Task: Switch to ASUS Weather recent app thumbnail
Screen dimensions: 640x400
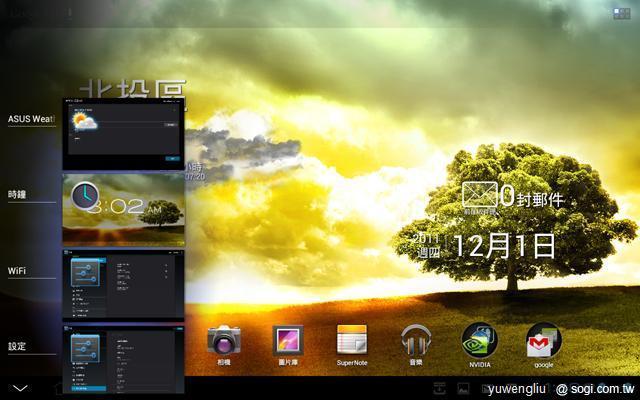Action: pos(123,134)
